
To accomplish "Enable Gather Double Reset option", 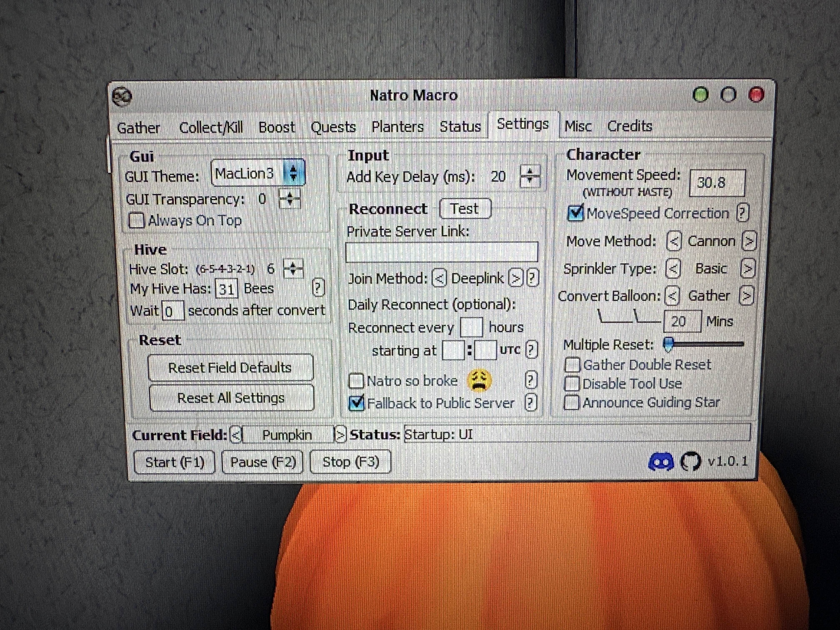I will pyautogui.click(x=572, y=365).
